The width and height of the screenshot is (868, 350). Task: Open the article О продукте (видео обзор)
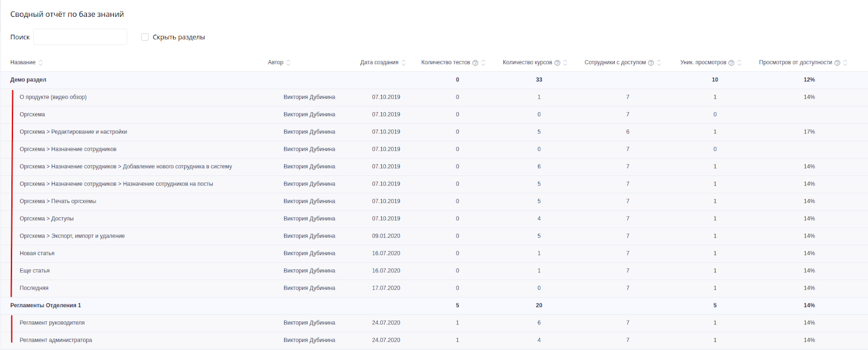tap(53, 97)
